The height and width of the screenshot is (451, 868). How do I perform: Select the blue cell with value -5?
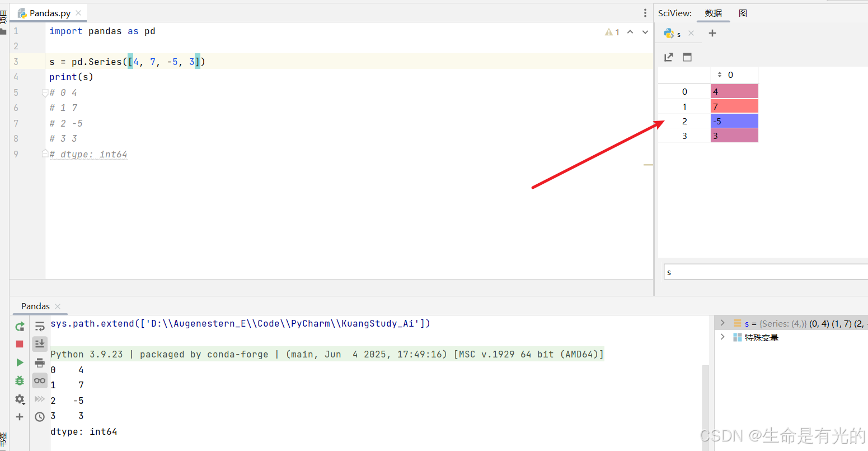click(x=734, y=121)
